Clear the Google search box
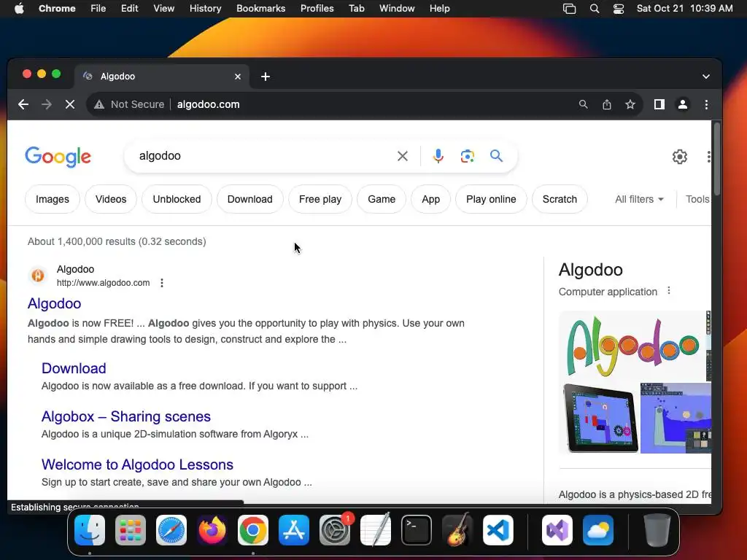Viewport: 747px width, 560px height. (x=403, y=156)
